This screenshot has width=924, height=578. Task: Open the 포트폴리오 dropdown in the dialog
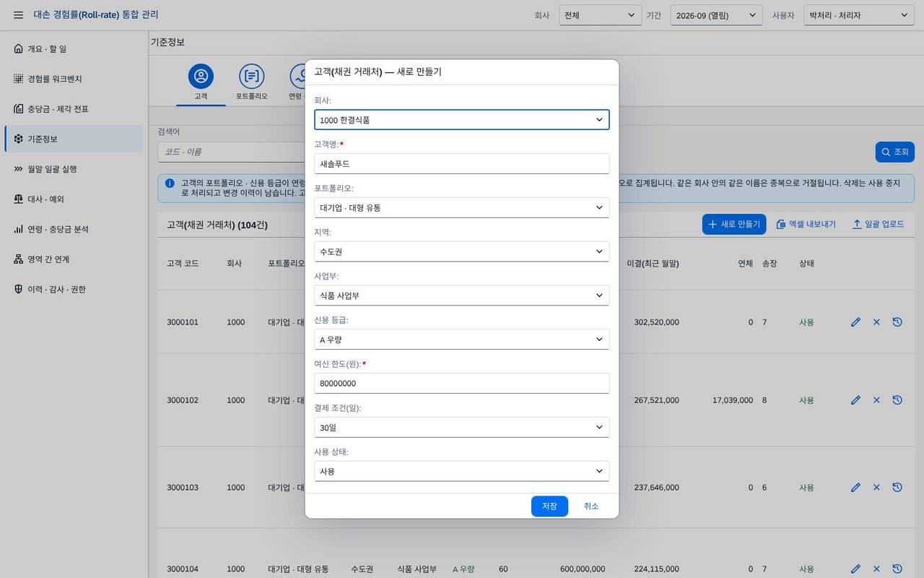tap(462, 207)
